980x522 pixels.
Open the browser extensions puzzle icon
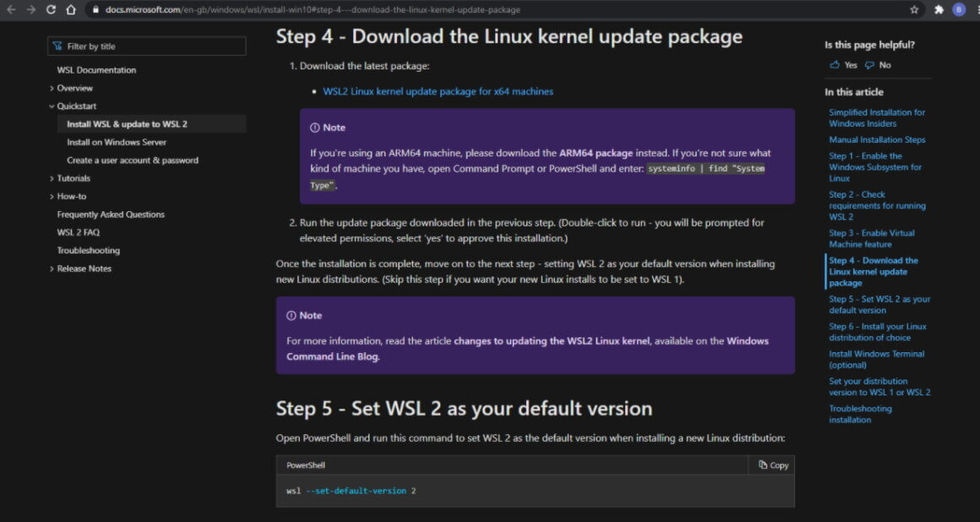click(x=939, y=9)
